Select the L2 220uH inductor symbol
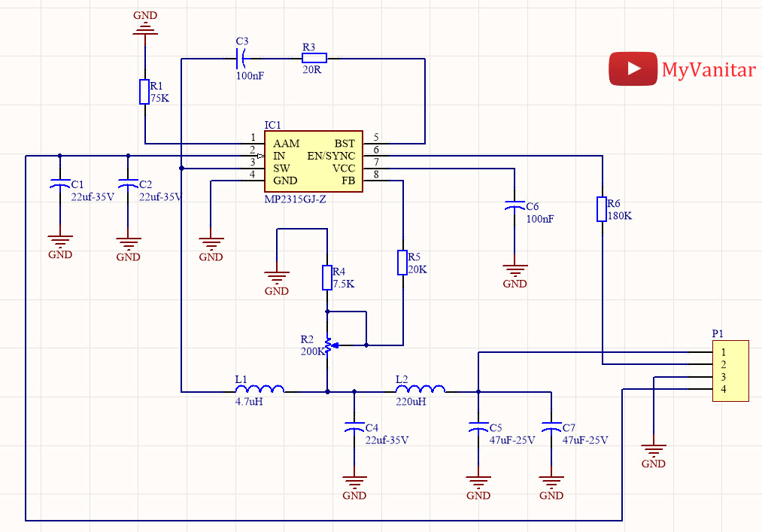The width and height of the screenshot is (762, 532). pos(420,389)
